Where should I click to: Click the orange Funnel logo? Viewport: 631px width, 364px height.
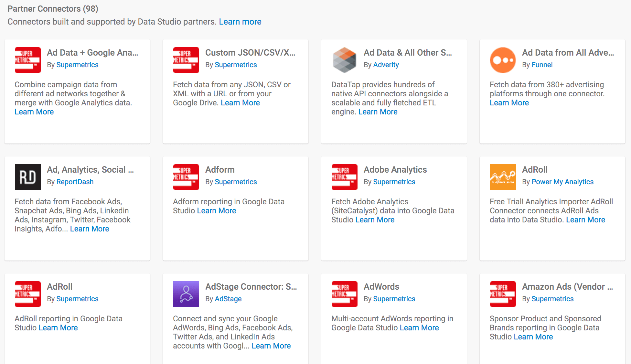point(503,60)
